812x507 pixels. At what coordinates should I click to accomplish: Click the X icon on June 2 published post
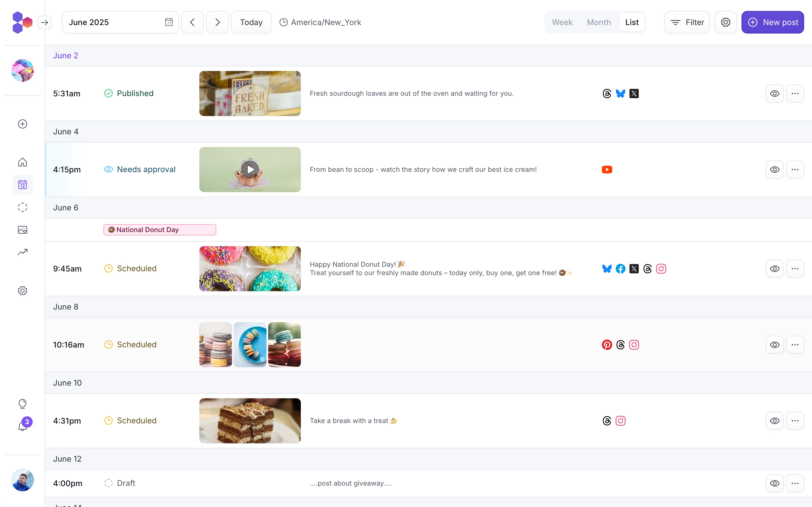point(634,94)
